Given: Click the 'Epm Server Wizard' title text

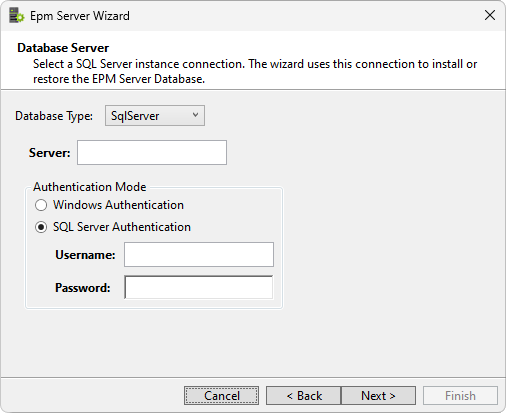Looking at the screenshot, I should coord(80,16).
